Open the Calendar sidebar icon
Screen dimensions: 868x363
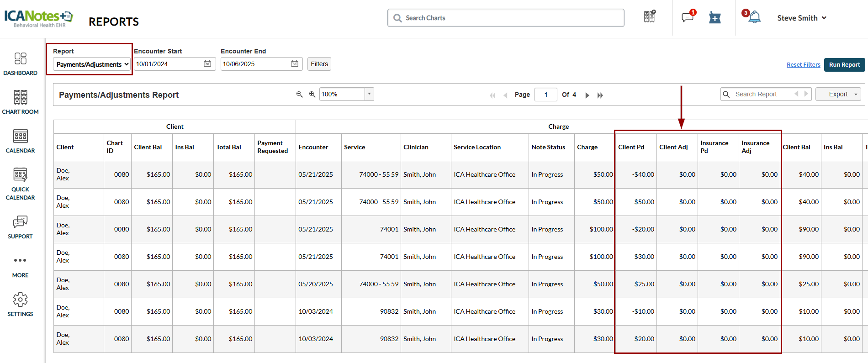pos(21,136)
